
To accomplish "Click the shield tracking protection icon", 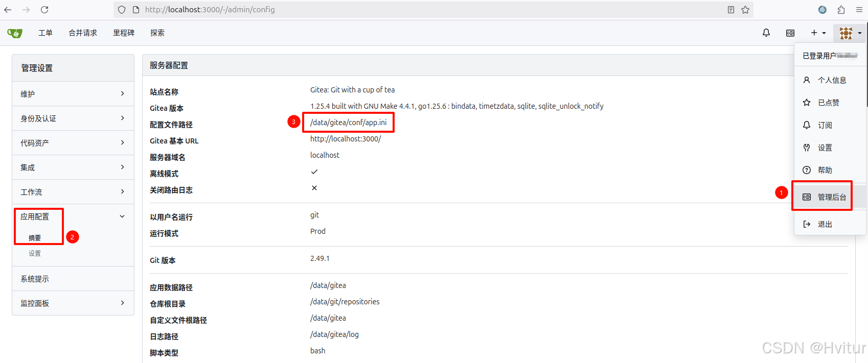I will 122,10.
